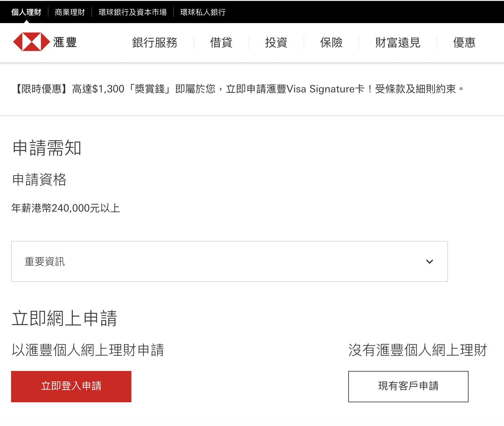Open the 環球私人銀行 top link
Screen dimensions: 504x426
[x=203, y=12]
